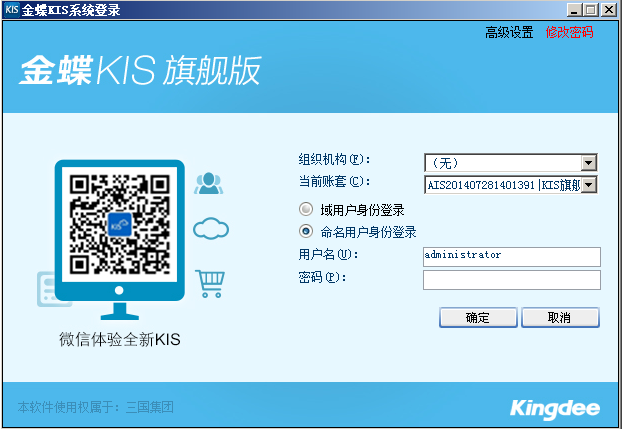Open the 当前账套 dropdown arrow
This screenshot has width=622, height=429.
[x=589, y=185]
